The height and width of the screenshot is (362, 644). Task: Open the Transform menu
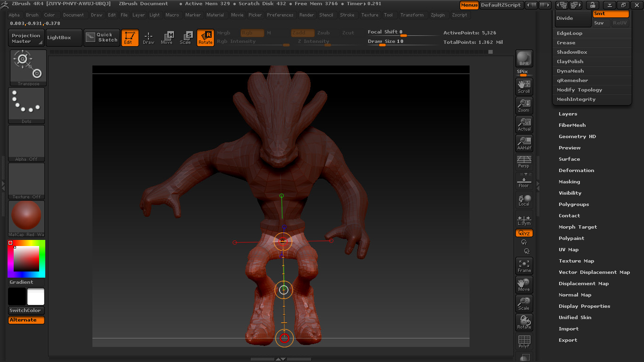tap(412, 15)
